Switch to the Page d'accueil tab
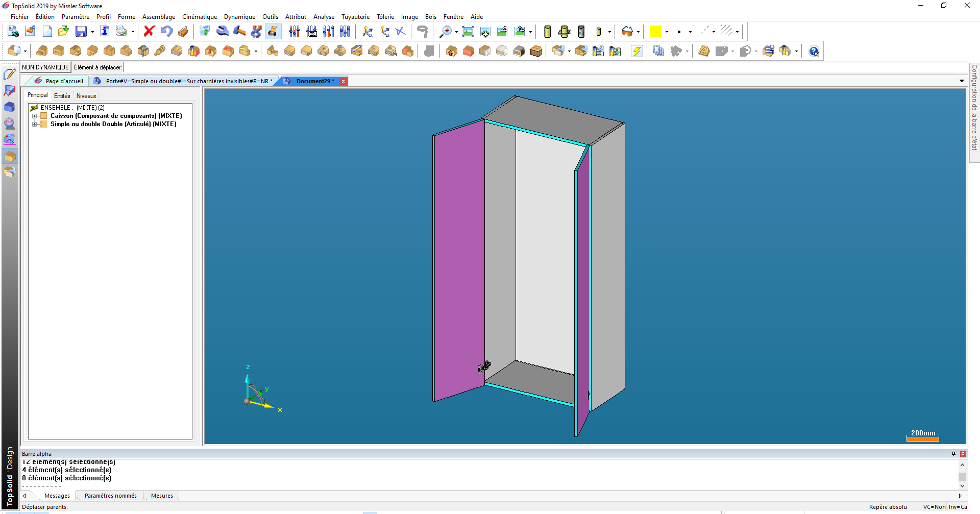This screenshot has height=514, width=980. pyautogui.click(x=59, y=81)
